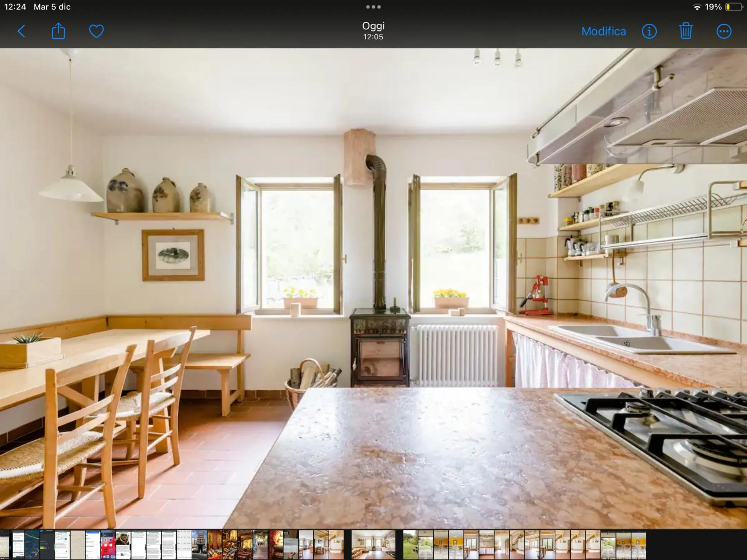747x560 pixels.
Task: Select the kitchen curtain counter thumbnail
Action: (487, 545)
